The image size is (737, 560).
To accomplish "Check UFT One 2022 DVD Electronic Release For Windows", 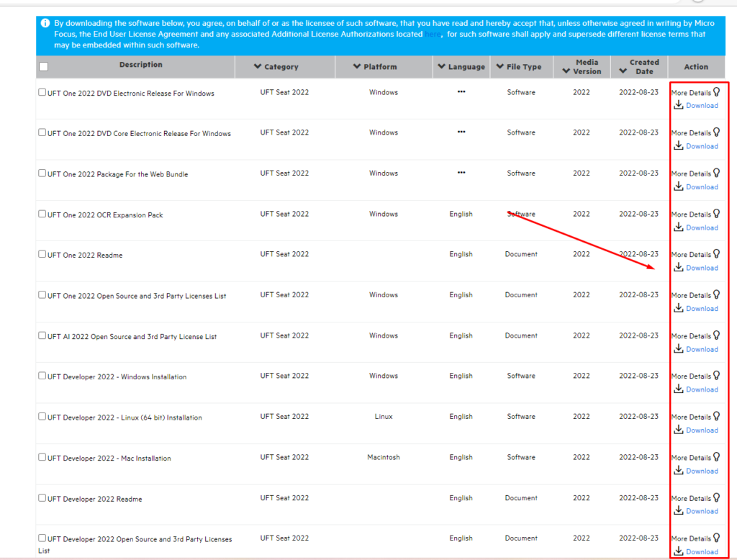I will 42,92.
